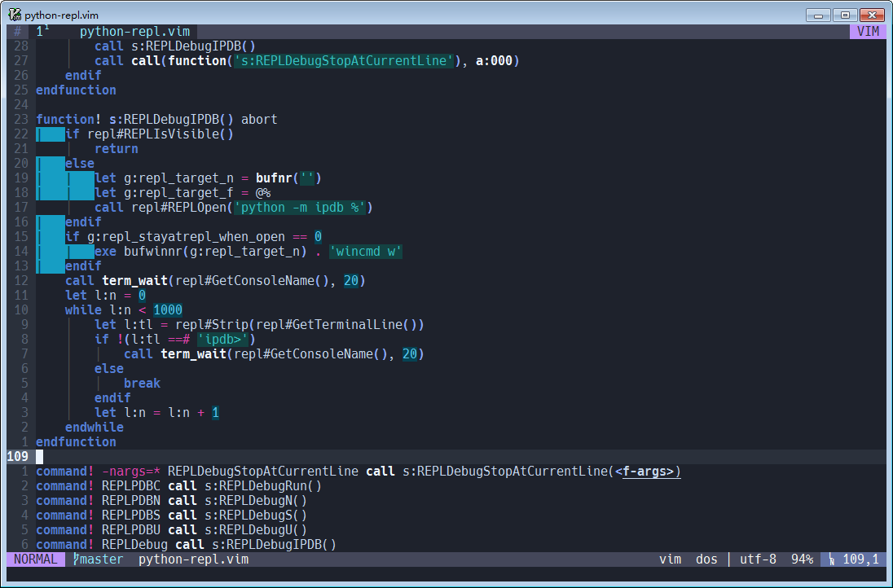Click line 'function! s:REPLDebugIPDB() abort'
This screenshot has width=893, height=588.
click(156, 119)
